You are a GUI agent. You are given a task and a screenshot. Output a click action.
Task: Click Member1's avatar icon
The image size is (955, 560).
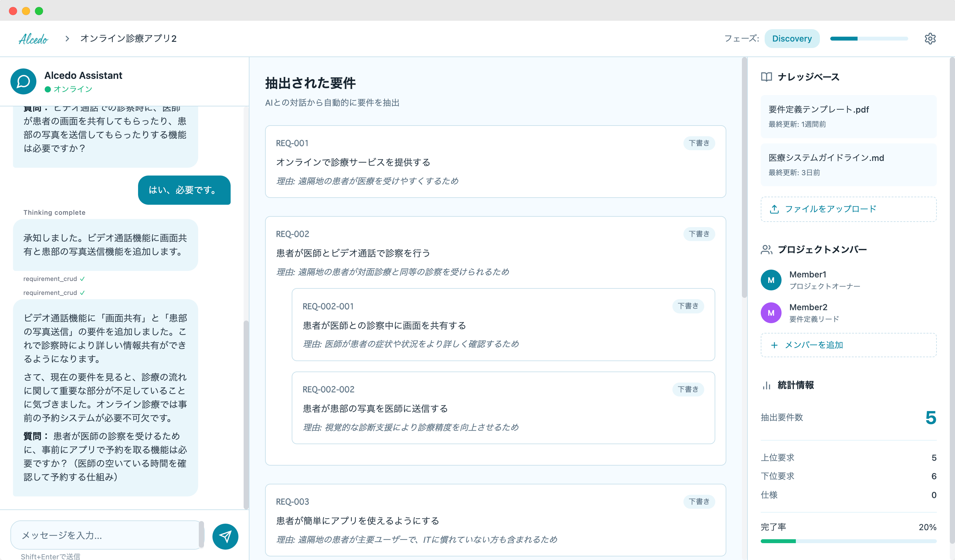pos(771,280)
